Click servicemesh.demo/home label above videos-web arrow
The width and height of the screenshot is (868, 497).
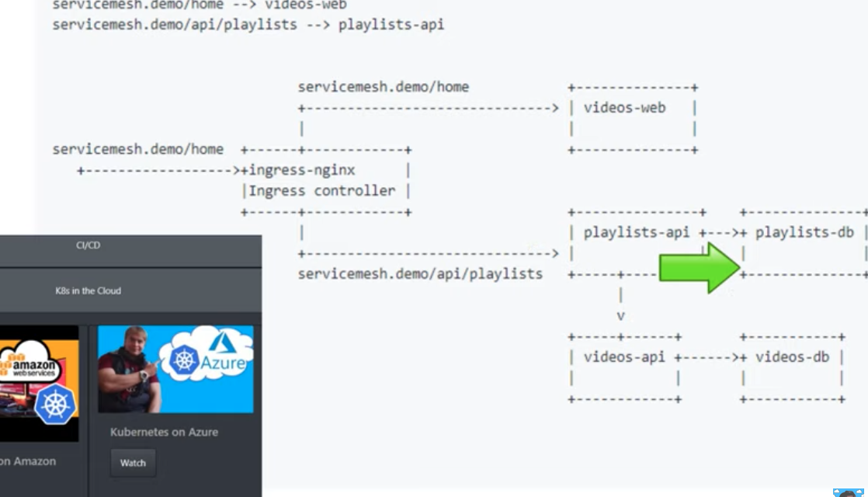pyautogui.click(x=383, y=87)
